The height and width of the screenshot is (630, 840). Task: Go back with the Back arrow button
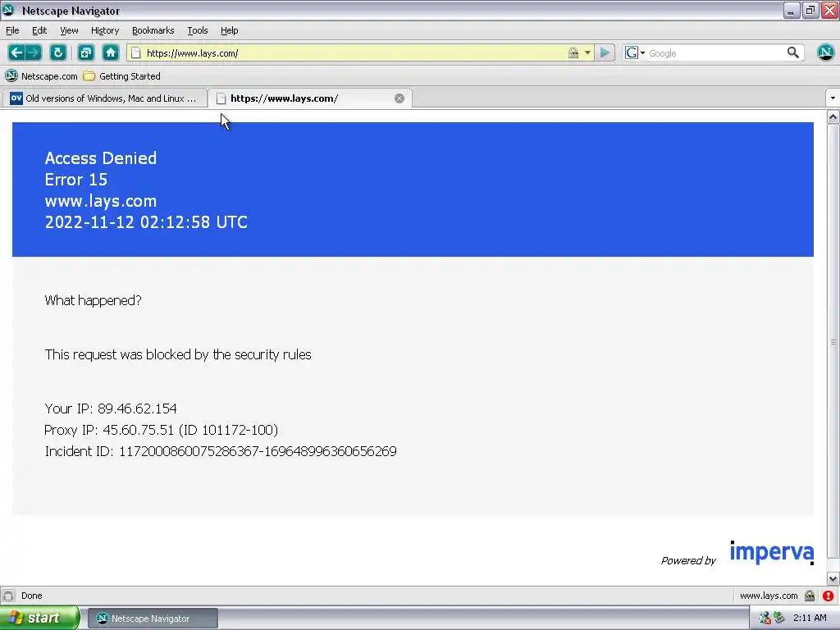coord(16,52)
